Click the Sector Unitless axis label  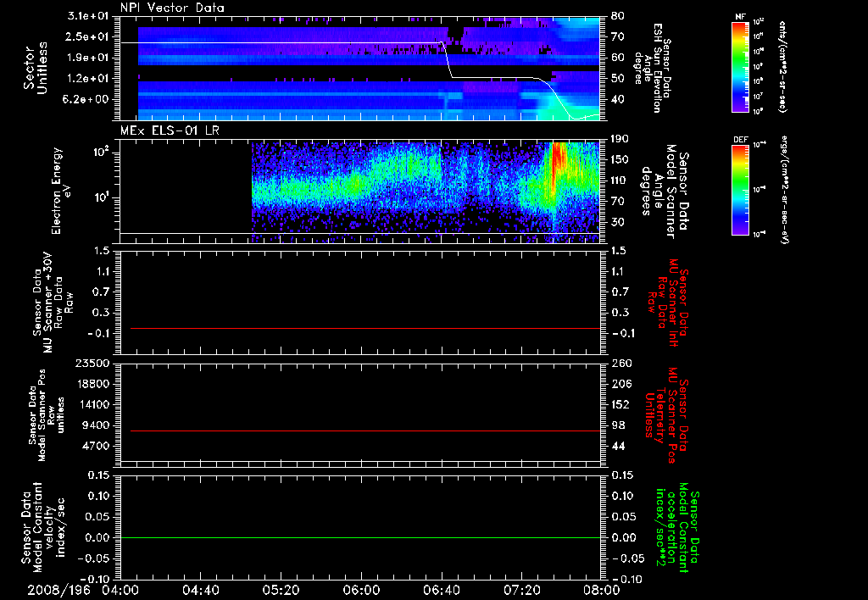[36, 68]
